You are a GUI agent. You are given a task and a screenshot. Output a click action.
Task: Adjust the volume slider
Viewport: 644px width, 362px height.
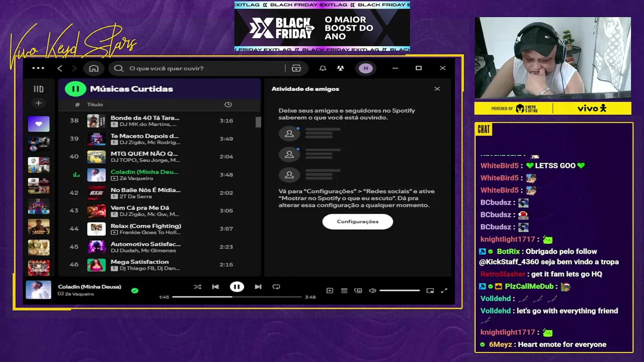[x=399, y=291]
